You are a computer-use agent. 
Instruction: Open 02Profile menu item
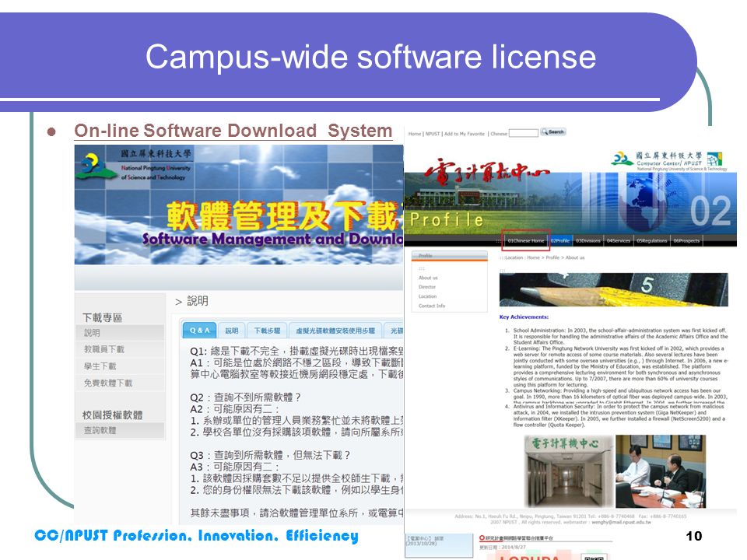coord(560,240)
